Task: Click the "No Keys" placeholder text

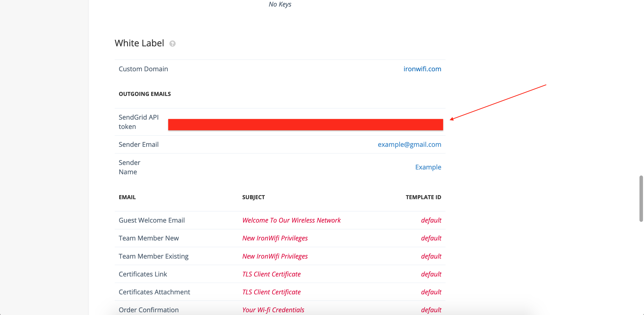Action: pyautogui.click(x=280, y=4)
